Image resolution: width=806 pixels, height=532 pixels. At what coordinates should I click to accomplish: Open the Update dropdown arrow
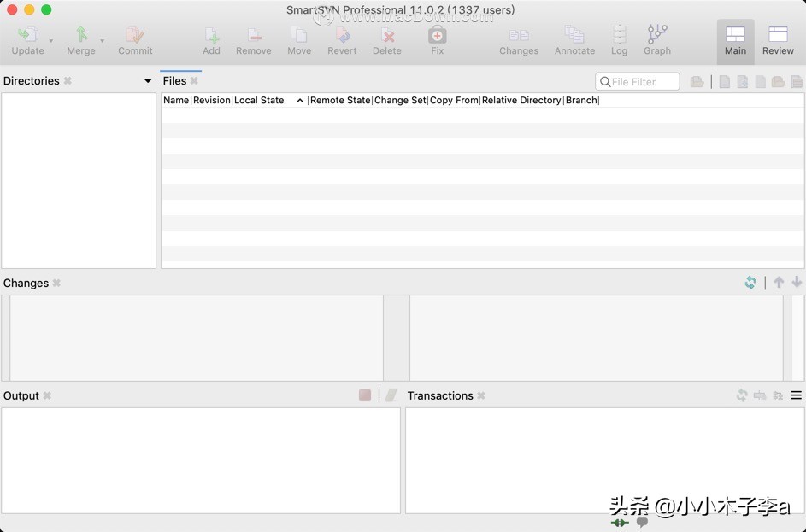click(x=51, y=41)
